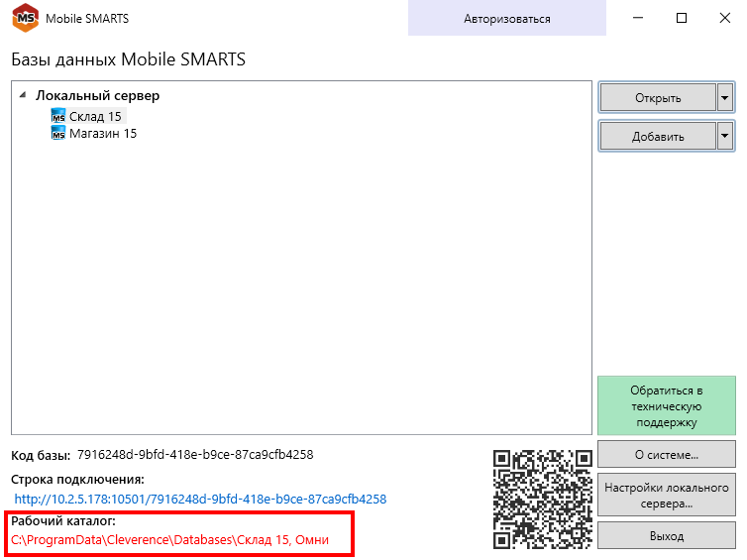Viewport: 747px width, 560px height.
Task: Select the Склад 15 database
Action: tap(95, 116)
